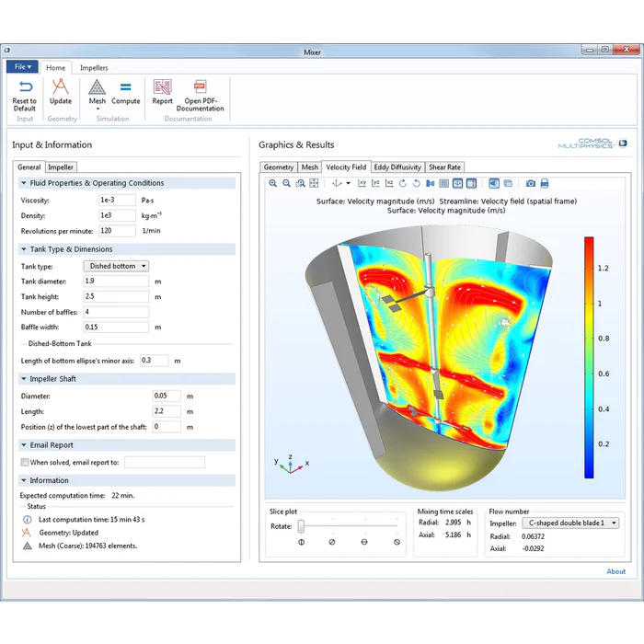644x644 pixels.
Task: Click the Revolutions per minute field
Action: tap(117, 231)
